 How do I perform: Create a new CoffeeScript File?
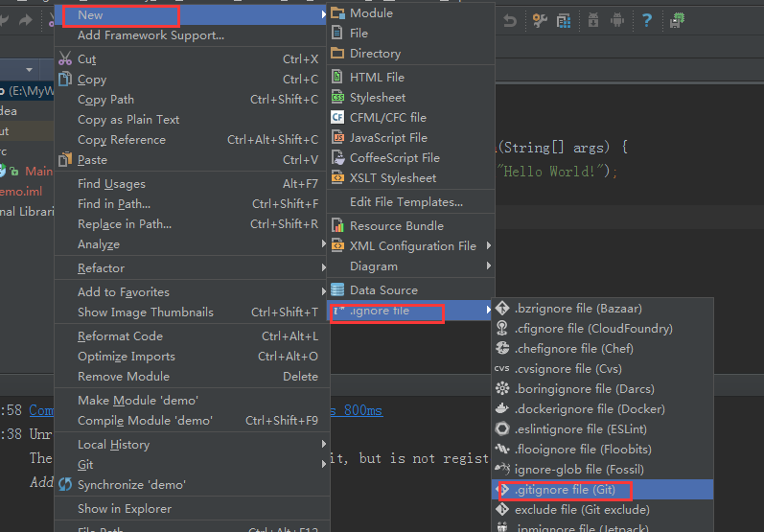(394, 157)
